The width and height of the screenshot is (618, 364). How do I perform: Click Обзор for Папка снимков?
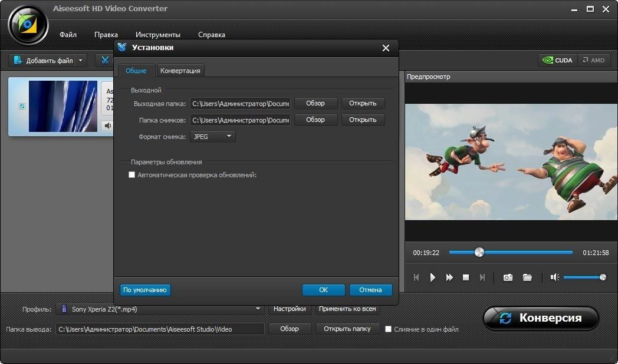(315, 120)
